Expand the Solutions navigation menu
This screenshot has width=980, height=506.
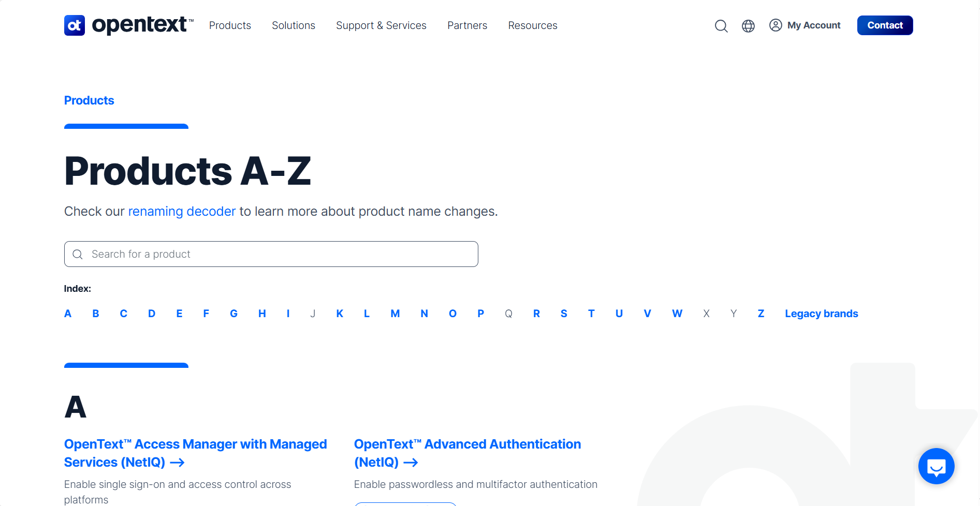[294, 25]
